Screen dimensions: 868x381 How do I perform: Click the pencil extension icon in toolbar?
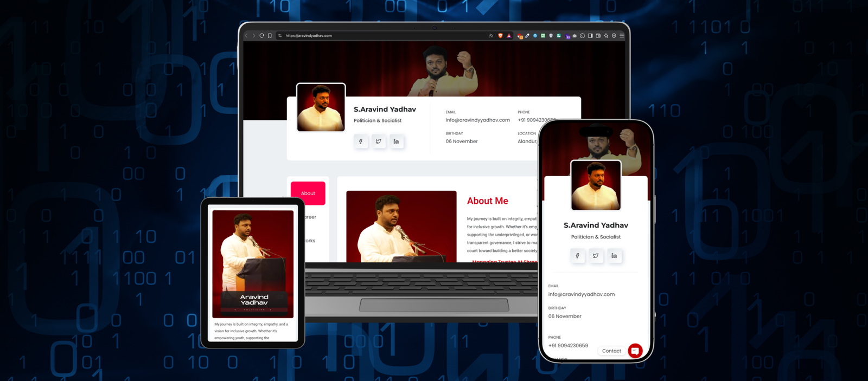527,36
